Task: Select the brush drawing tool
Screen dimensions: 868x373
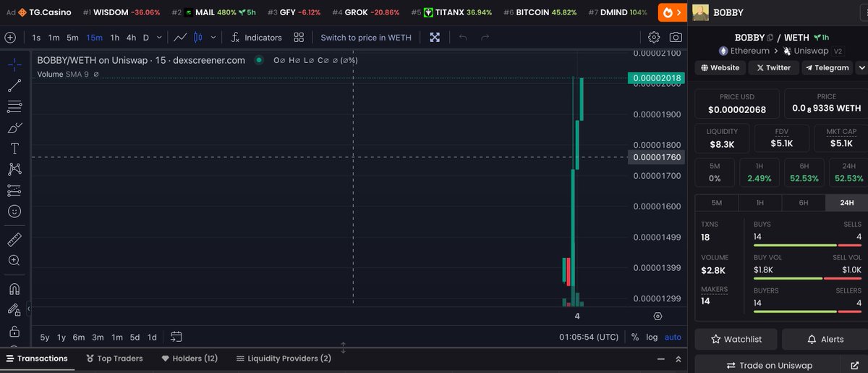Action: 14,127
